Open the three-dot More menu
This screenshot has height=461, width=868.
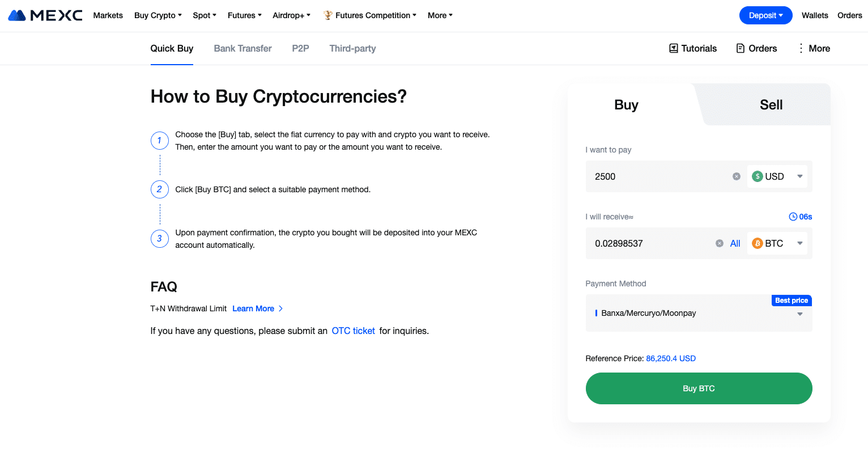[801, 48]
